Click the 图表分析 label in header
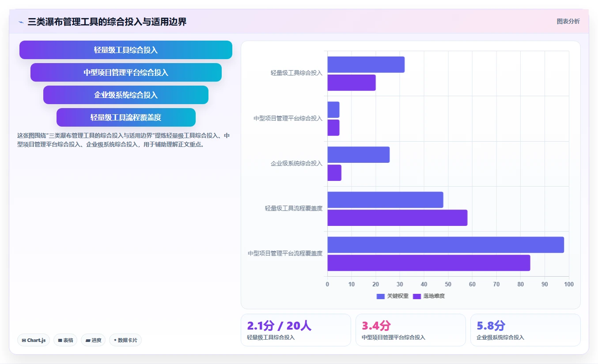Screen dimensions: 598x364 [x=568, y=21]
